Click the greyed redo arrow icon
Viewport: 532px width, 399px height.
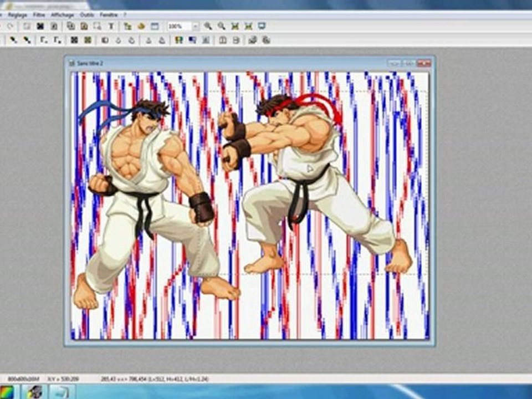tap(10, 26)
